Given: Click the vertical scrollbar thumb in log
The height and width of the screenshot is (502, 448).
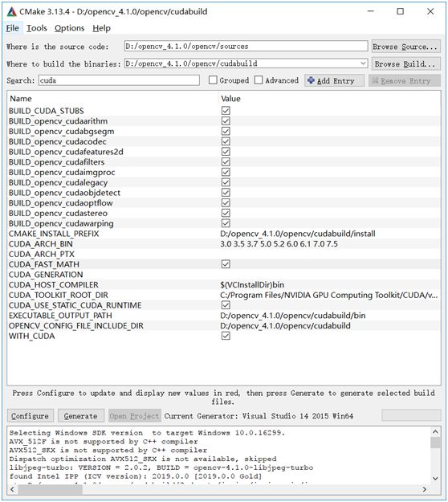Looking at the screenshot, I should coord(435,443).
